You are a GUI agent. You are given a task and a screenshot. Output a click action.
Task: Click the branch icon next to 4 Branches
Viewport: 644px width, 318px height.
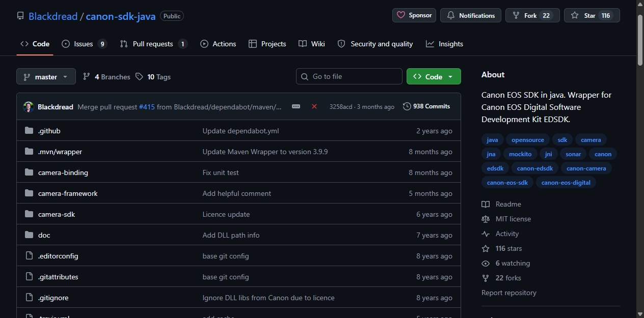click(x=87, y=77)
